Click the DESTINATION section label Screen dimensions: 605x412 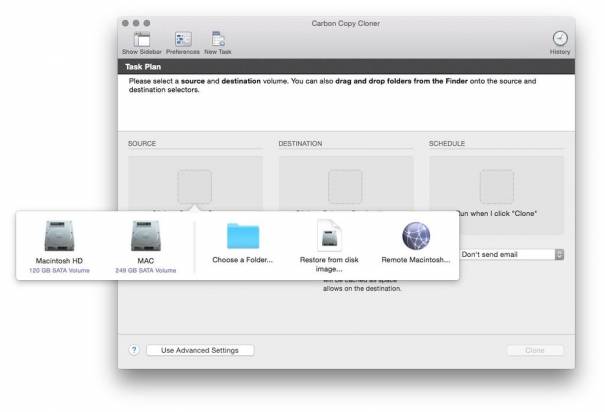pos(300,144)
